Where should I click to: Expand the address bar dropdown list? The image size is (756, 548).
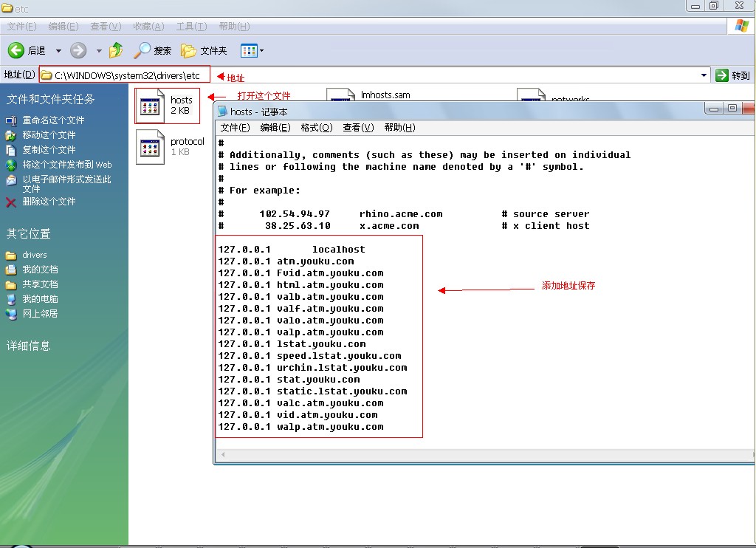point(704,75)
